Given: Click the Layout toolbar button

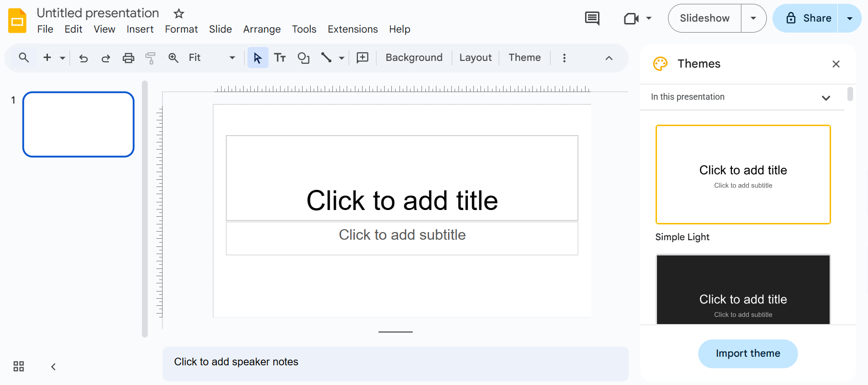Looking at the screenshot, I should click(475, 58).
